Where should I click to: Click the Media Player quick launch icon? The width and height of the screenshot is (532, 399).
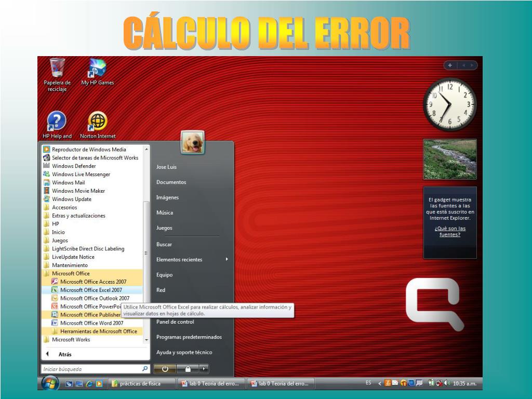click(x=99, y=384)
